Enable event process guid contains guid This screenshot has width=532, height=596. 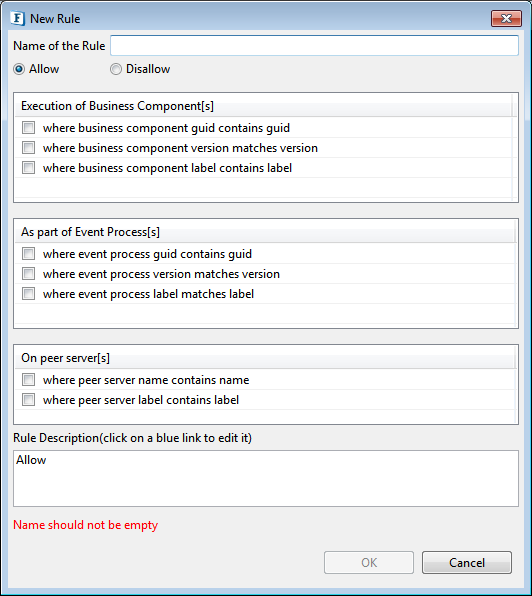click(28, 254)
